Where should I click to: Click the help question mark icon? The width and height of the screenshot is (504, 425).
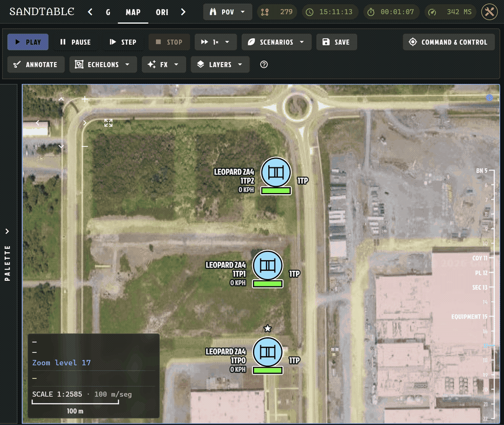coord(264,65)
